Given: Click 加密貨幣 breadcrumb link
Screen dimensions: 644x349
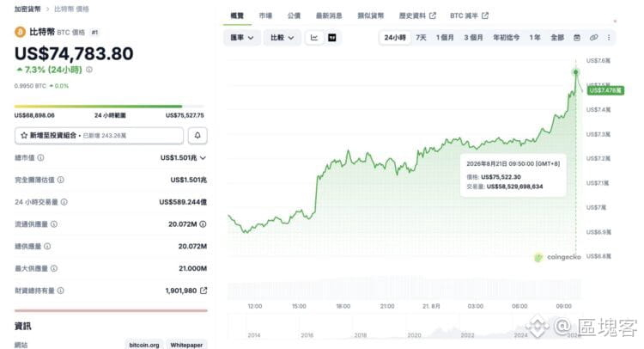Looking at the screenshot, I should tap(27, 9).
